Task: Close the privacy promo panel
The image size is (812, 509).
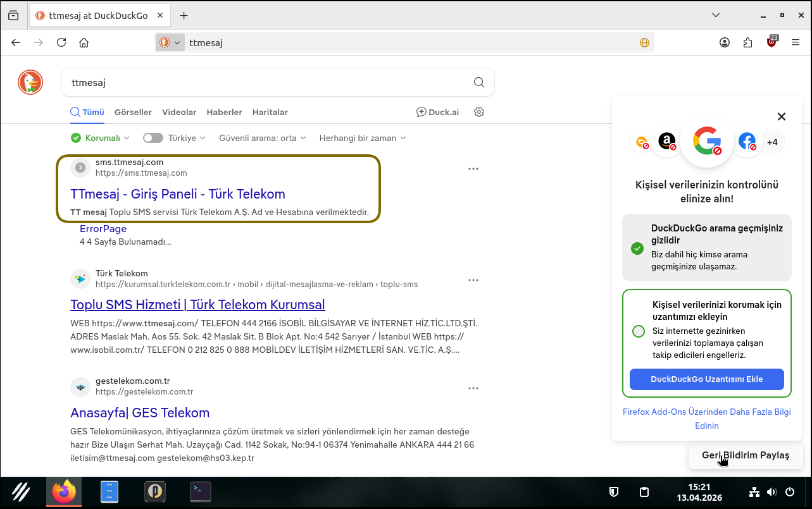Action: pos(782,116)
